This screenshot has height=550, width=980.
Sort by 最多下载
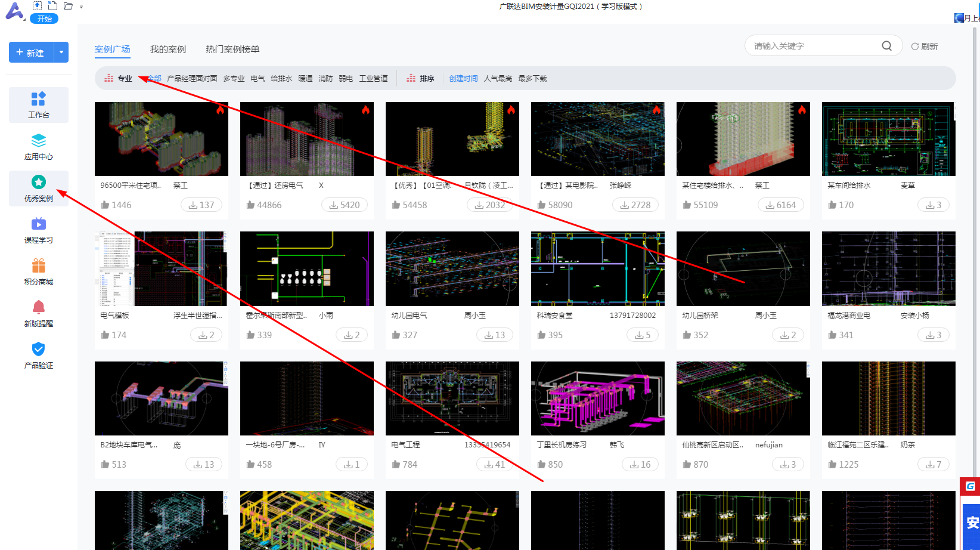pyautogui.click(x=532, y=79)
